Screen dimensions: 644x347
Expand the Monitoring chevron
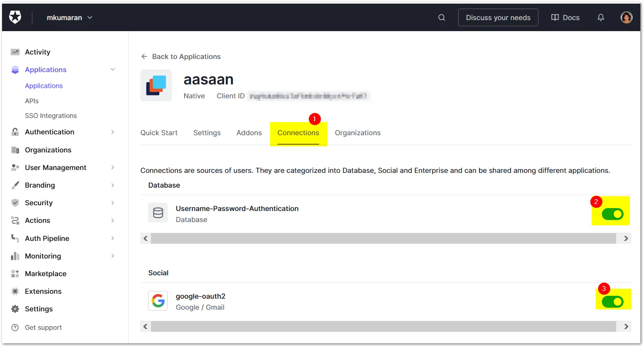113,256
